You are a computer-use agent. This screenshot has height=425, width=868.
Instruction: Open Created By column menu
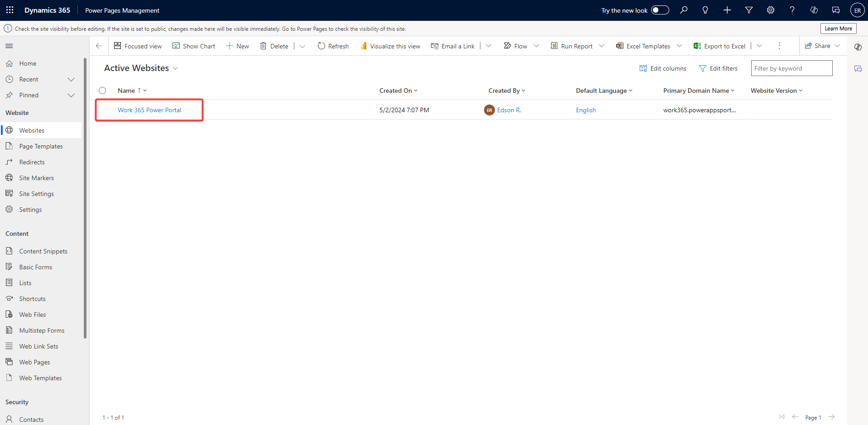523,91
